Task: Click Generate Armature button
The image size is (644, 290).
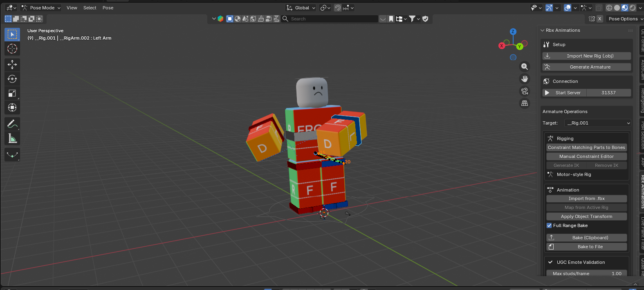Action: pyautogui.click(x=587, y=67)
